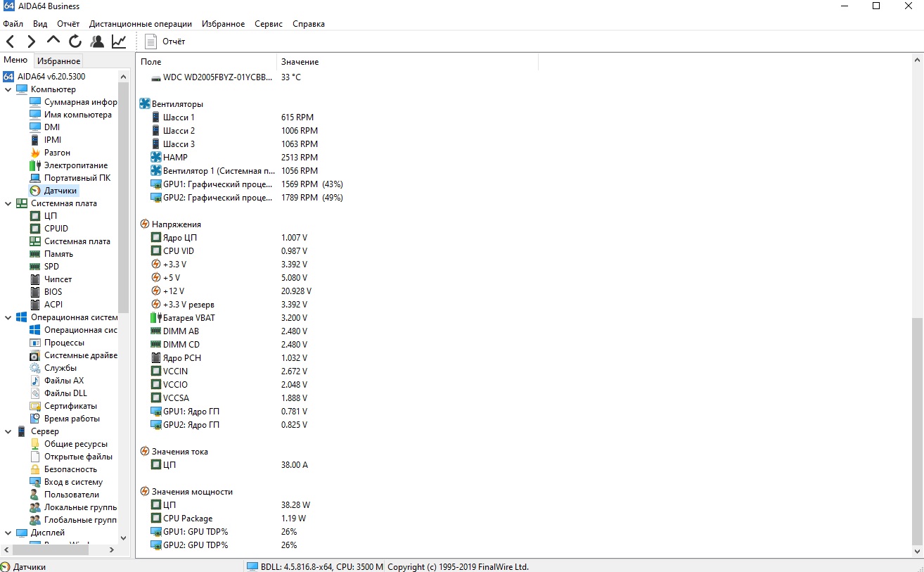Collapse the Операционная система tree node

[x=8, y=317]
